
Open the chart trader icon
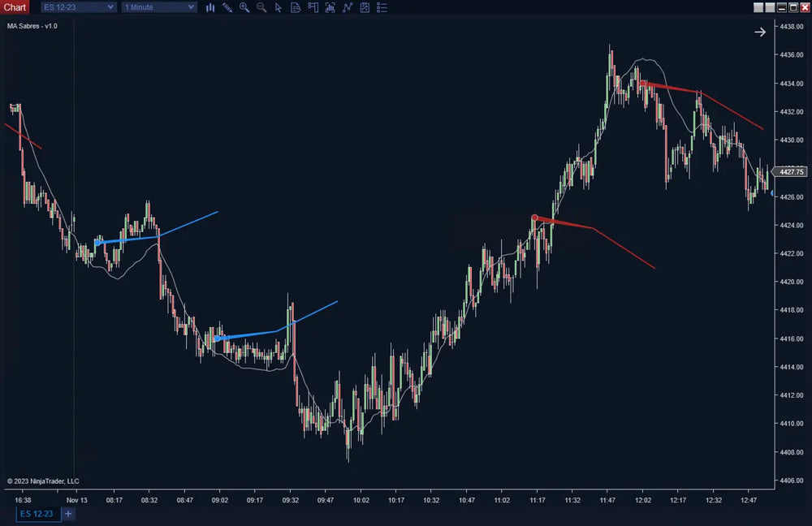[x=313, y=7]
